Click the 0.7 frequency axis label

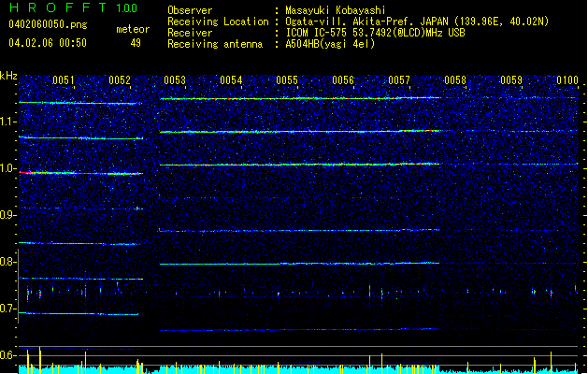(x=7, y=309)
